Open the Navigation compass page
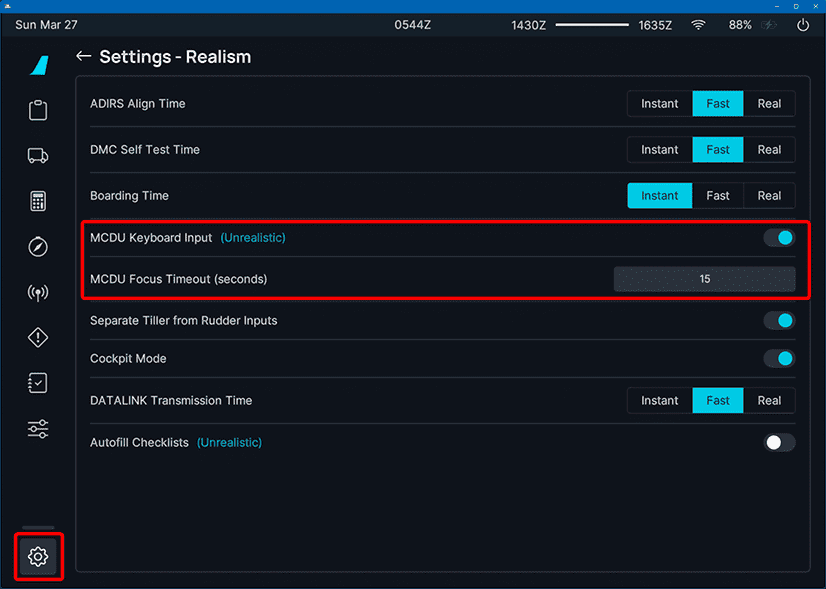The height and width of the screenshot is (589, 826). coord(38,247)
